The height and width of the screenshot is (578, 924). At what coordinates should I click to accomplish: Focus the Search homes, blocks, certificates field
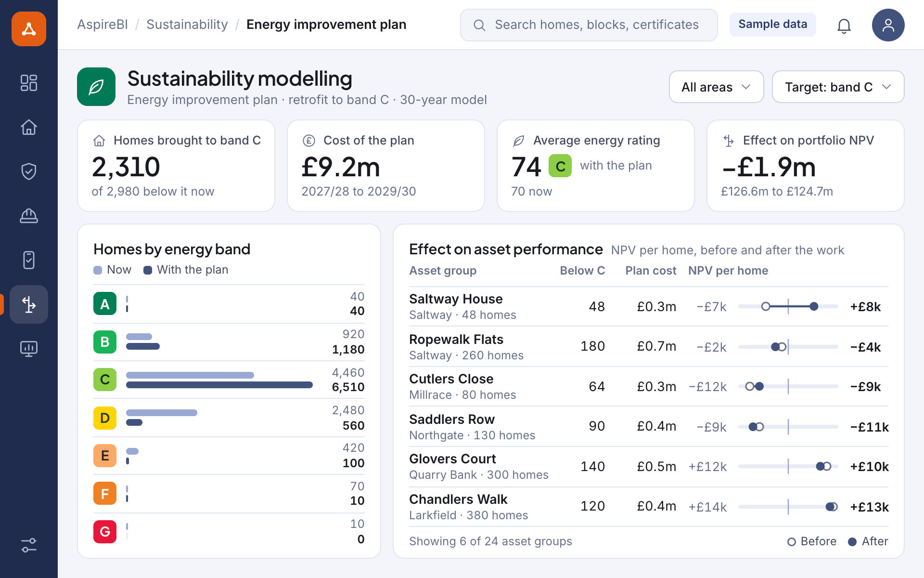tap(589, 25)
